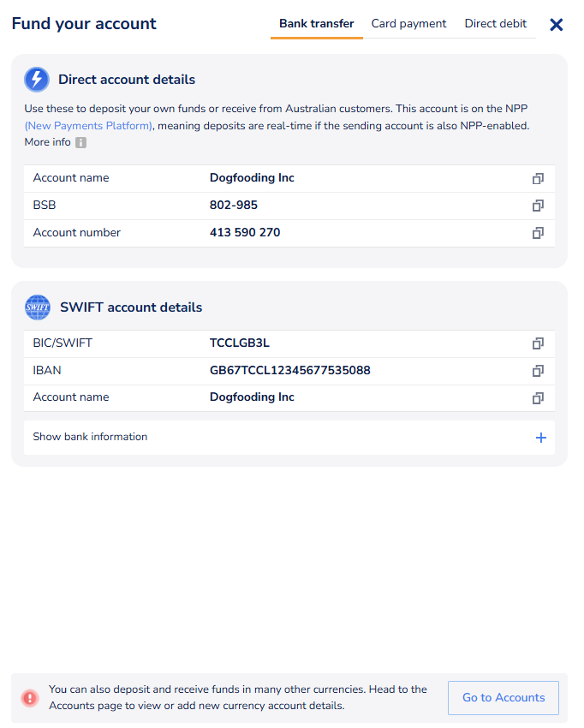This screenshot has height=728, width=584.
Task: Expand the Show bank information row
Action: coord(90,437)
